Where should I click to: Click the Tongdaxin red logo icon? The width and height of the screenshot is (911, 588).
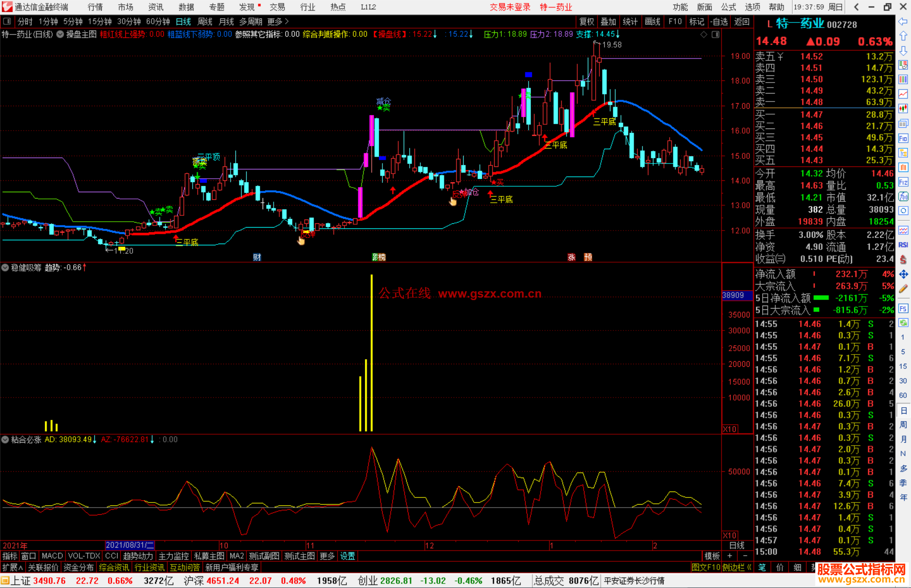point(7,7)
